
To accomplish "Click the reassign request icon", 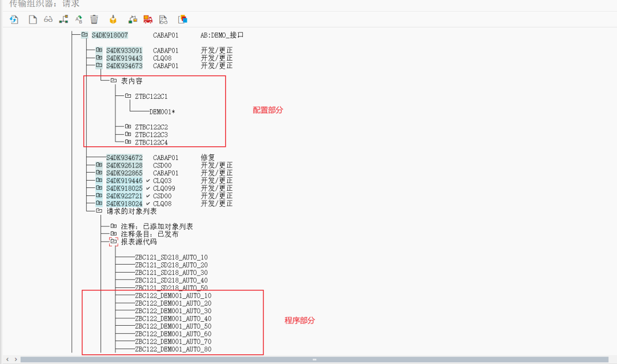I will (133, 19).
